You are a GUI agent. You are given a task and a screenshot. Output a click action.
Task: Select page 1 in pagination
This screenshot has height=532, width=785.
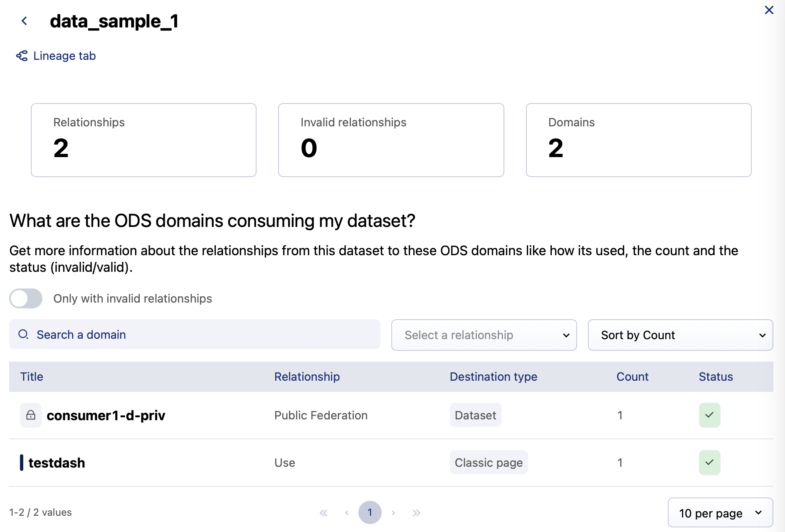tap(370, 512)
